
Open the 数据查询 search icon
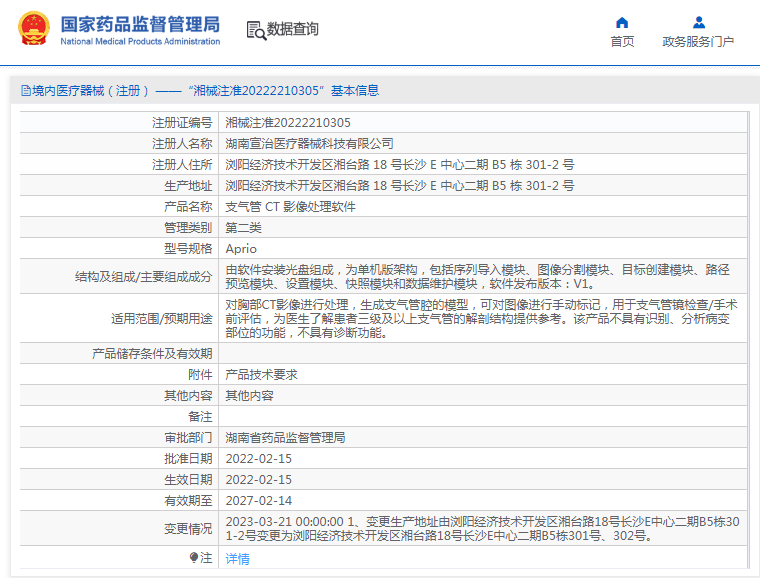pyautogui.click(x=256, y=31)
